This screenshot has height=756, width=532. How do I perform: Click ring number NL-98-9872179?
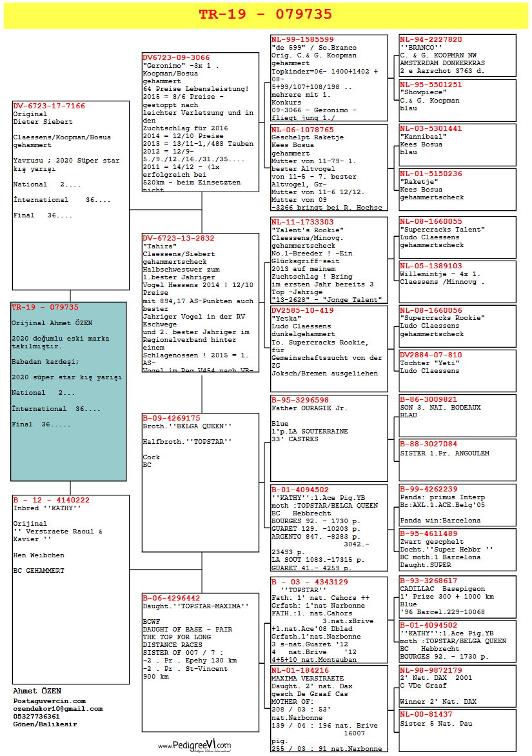tap(431, 670)
